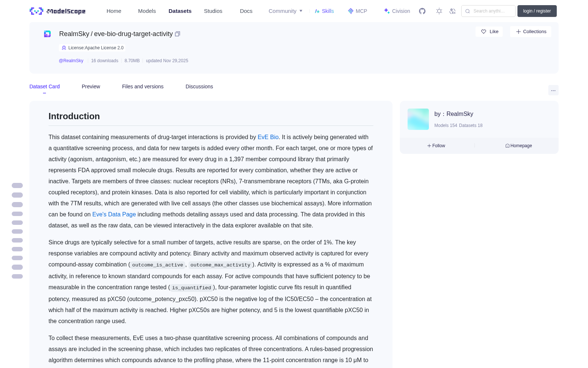Go to the Home page
Viewport: 588px width, 368px height.
coord(114,11)
